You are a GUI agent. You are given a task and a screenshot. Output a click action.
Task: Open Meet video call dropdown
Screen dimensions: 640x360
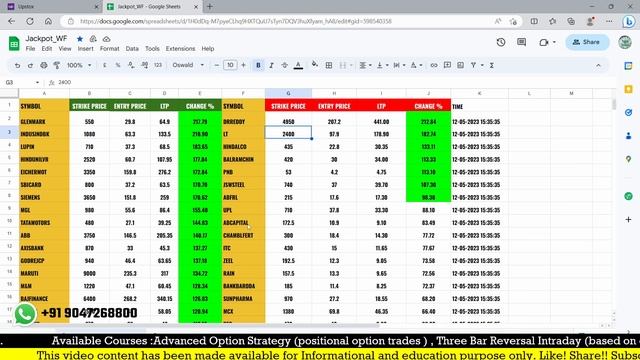547,42
